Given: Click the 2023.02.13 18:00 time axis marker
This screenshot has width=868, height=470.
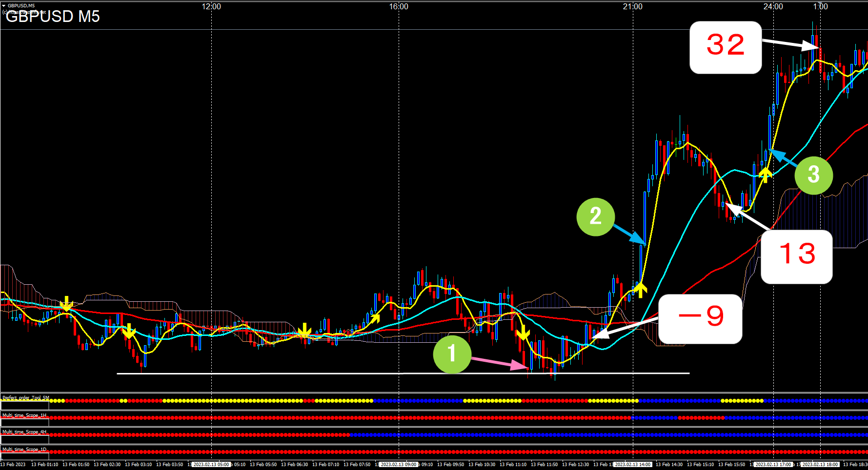Looking at the screenshot, I should coord(820,465).
